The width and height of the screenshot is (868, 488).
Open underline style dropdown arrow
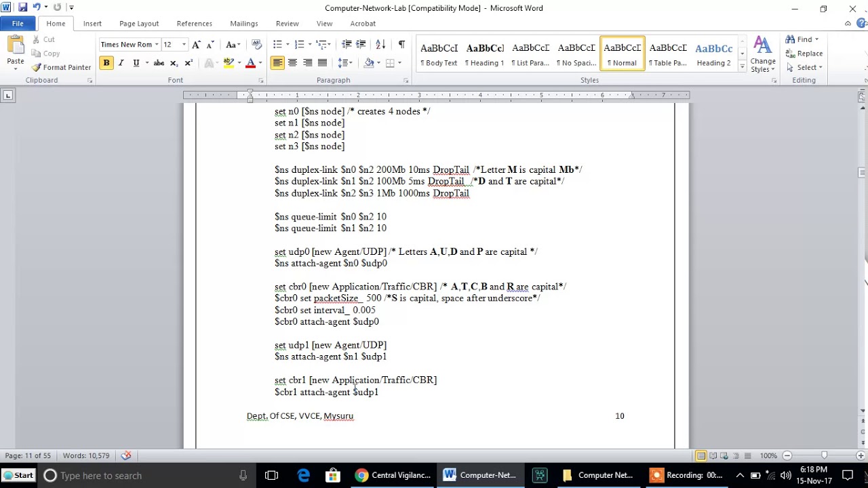tap(146, 63)
